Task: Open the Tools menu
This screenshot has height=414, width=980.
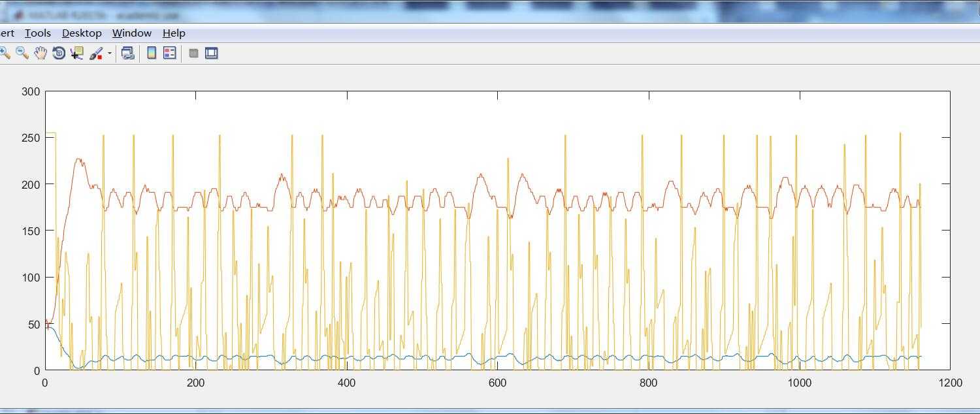Action: [38, 33]
